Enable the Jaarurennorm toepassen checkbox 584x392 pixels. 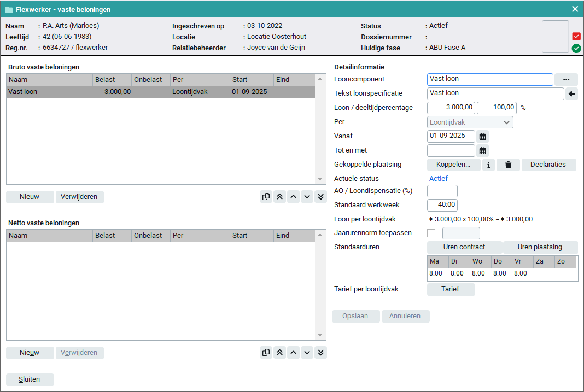point(431,233)
